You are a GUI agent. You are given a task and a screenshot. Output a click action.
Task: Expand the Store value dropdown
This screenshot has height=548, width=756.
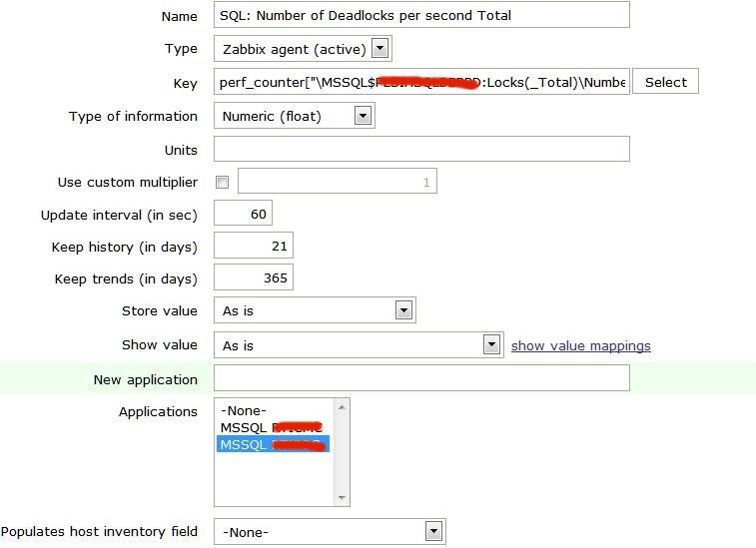pos(315,310)
